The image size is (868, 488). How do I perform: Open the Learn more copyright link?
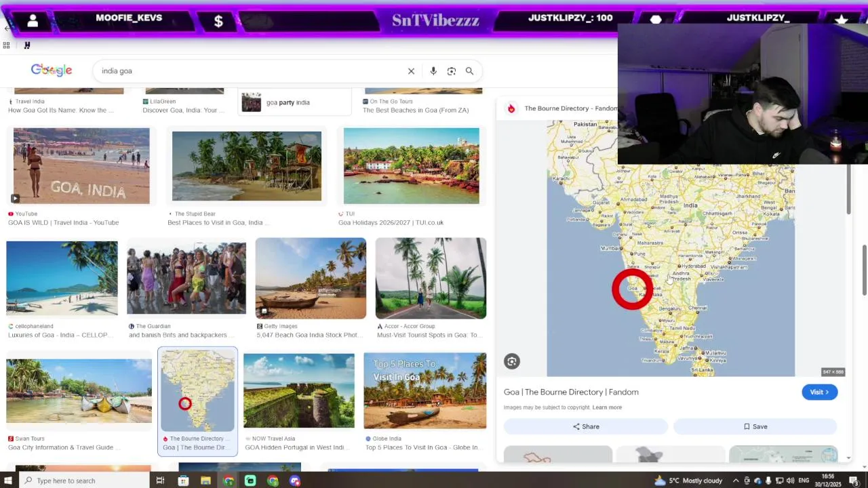607,407
